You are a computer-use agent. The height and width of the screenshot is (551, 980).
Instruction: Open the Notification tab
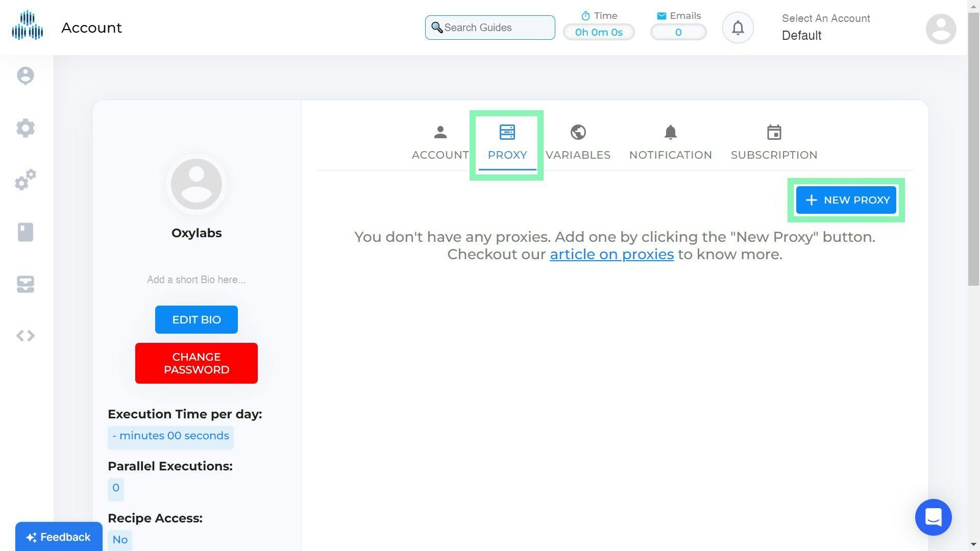point(670,143)
